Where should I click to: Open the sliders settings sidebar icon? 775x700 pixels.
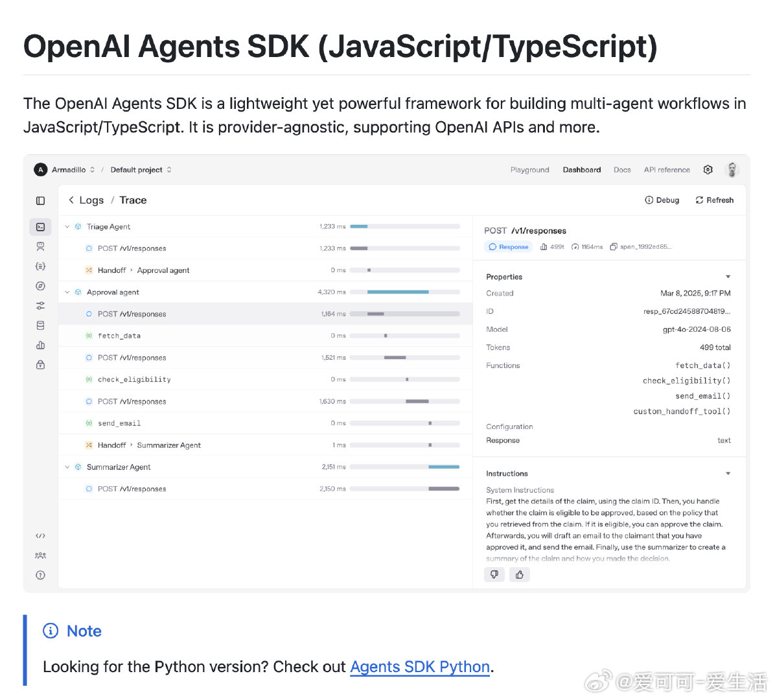point(41,305)
